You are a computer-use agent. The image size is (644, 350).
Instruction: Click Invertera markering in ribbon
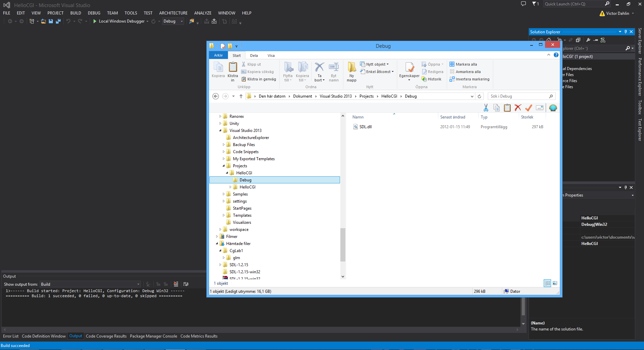point(469,79)
